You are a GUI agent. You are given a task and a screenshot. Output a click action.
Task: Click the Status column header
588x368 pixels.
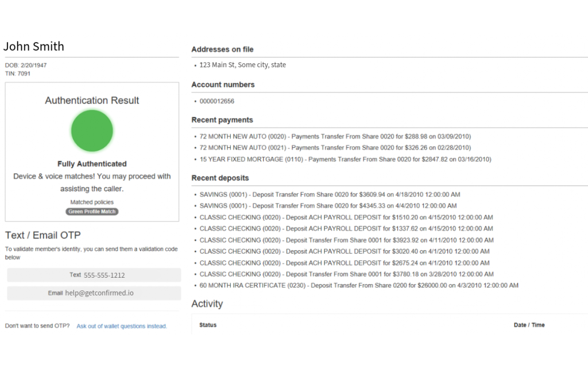(x=207, y=325)
